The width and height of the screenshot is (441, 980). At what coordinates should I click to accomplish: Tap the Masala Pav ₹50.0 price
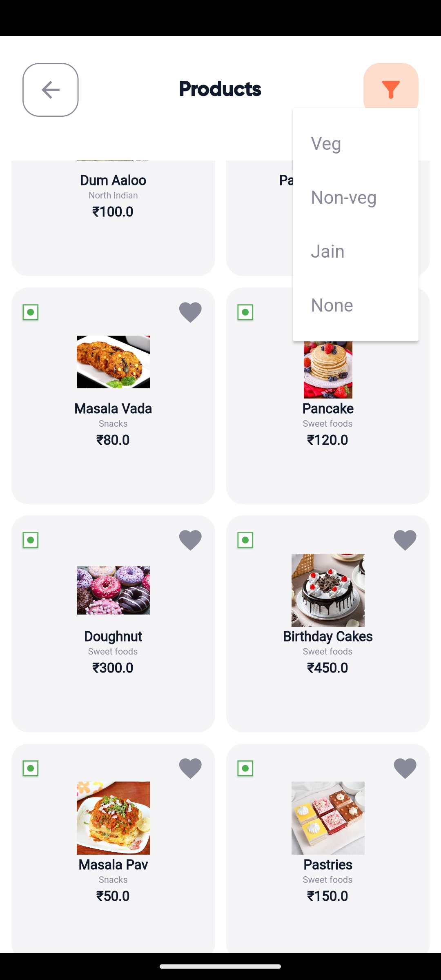pyautogui.click(x=113, y=896)
